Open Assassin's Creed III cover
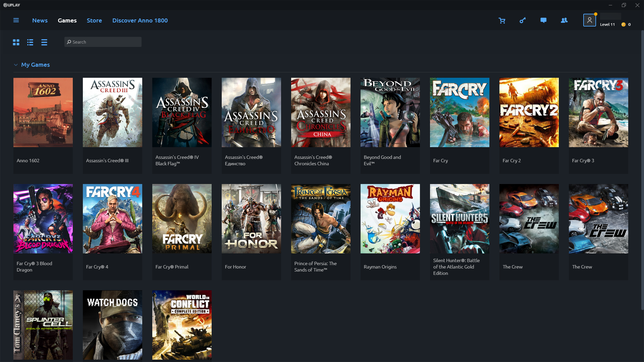Screen dimensions: 644x362 point(112,113)
